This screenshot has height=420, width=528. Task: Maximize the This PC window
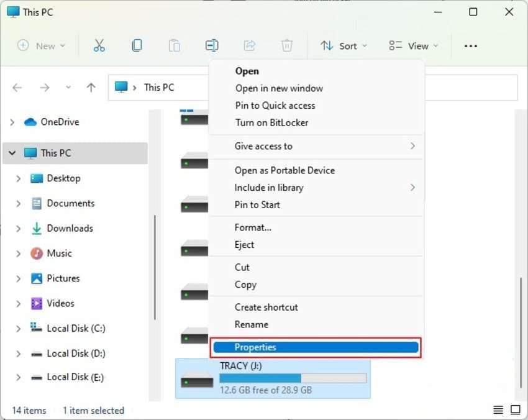[473, 12]
